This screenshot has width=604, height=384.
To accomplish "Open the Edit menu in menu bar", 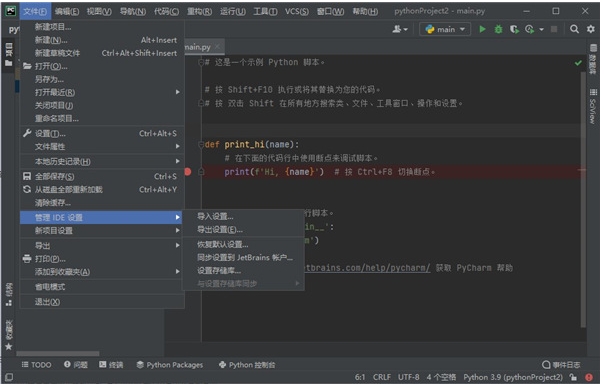I will pyautogui.click(x=67, y=11).
